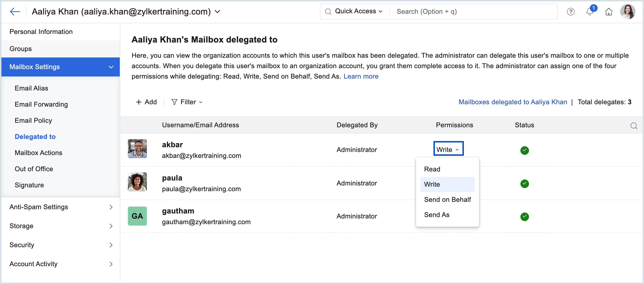Open the notifications bell icon
644x284 pixels.
pyautogui.click(x=590, y=12)
